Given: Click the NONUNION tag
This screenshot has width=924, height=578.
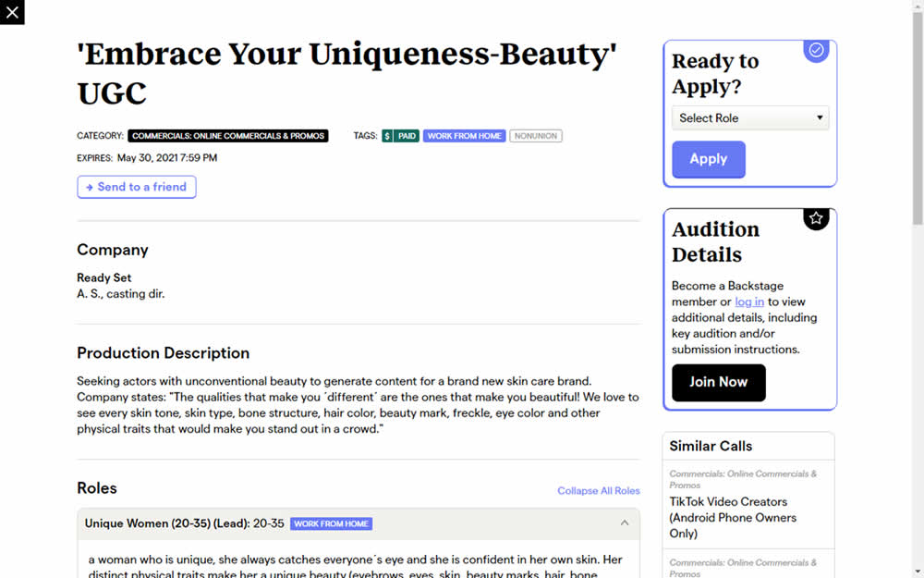Looking at the screenshot, I should 536,136.
